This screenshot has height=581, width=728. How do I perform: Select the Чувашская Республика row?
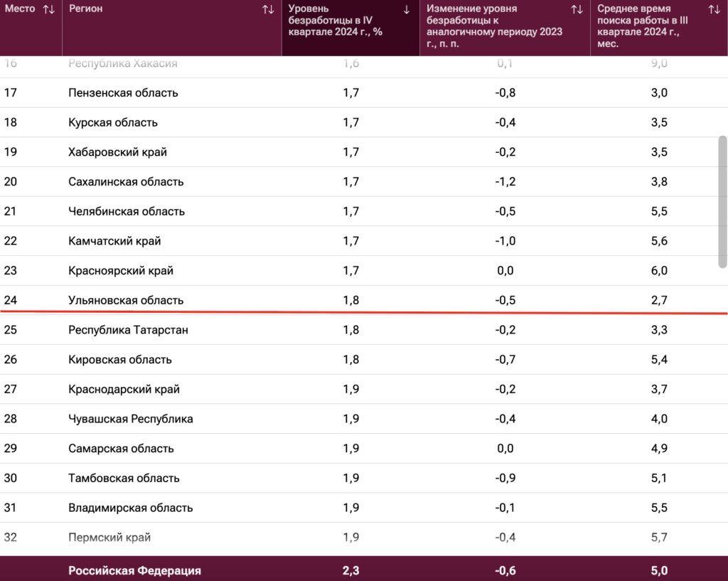point(364,419)
